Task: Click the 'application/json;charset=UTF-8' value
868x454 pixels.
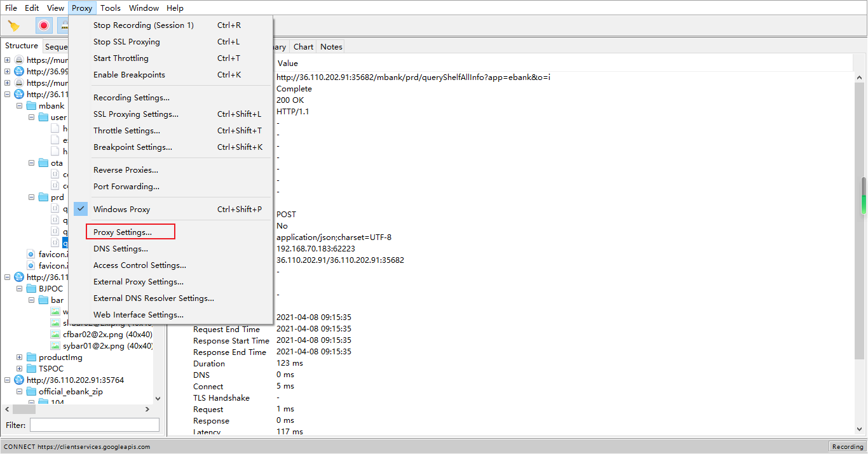Action: click(334, 237)
